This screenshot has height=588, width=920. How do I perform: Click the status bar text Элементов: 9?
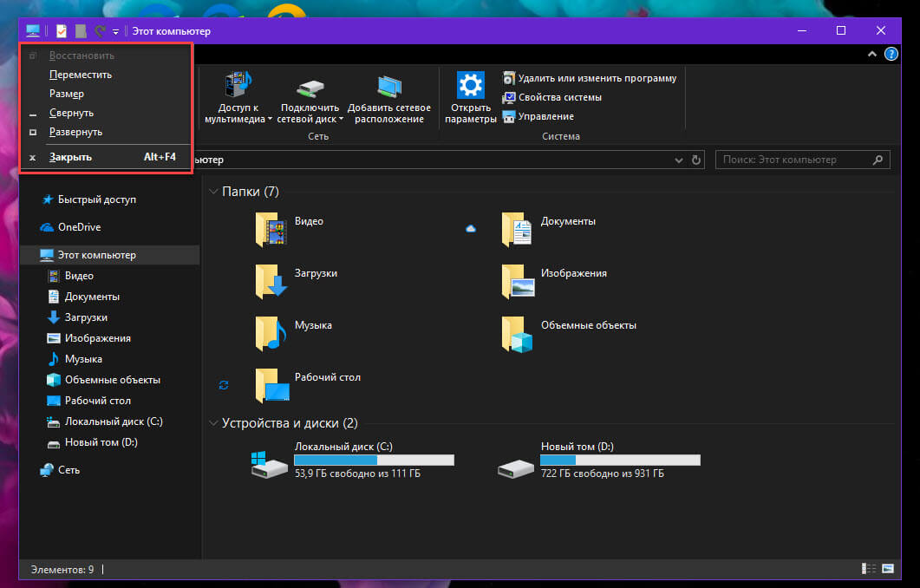62,570
